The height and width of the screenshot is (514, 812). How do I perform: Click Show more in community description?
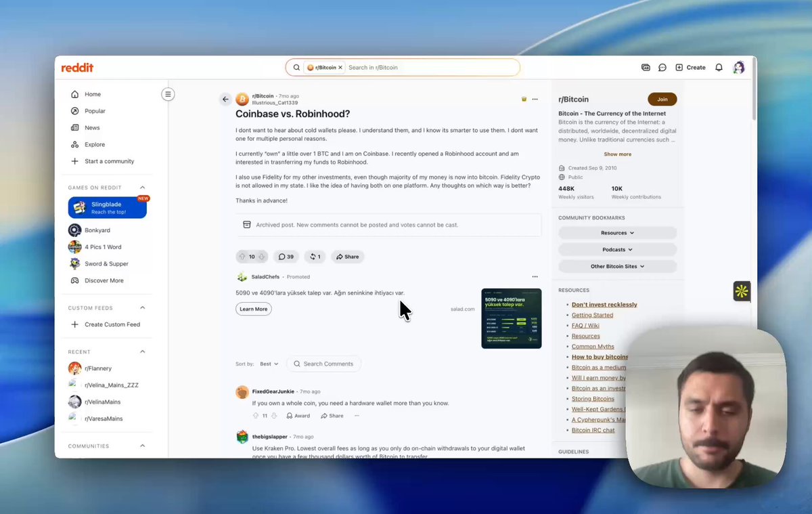pos(618,154)
